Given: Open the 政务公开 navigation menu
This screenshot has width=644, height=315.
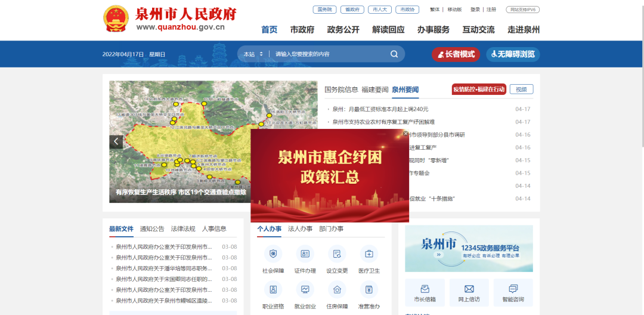Looking at the screenshot, I should click(x=343, y=30).
